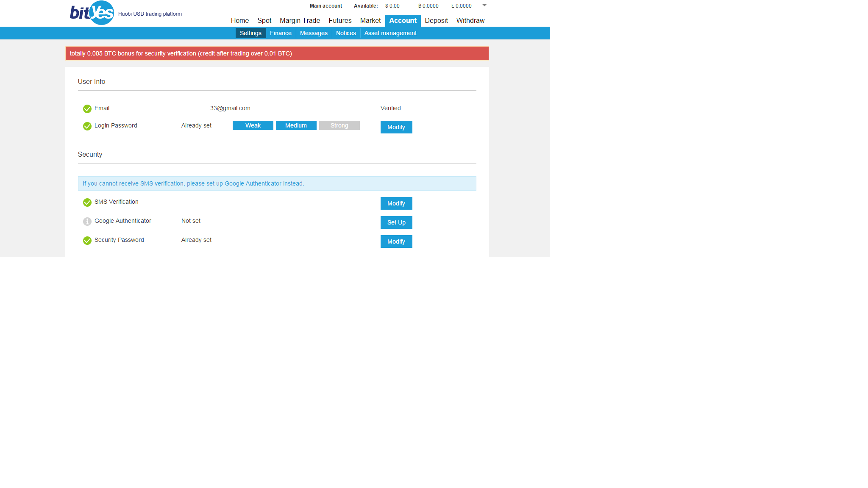Switch to the Finance tab
This screenshot has height=488, width=868.
coord(281,33)
